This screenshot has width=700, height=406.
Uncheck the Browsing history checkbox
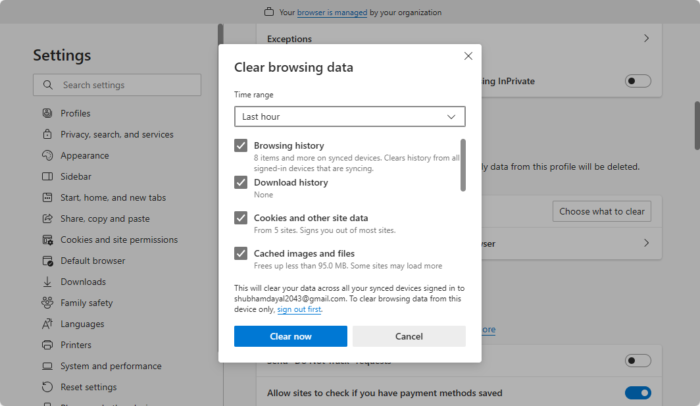[x=241, y=145]
